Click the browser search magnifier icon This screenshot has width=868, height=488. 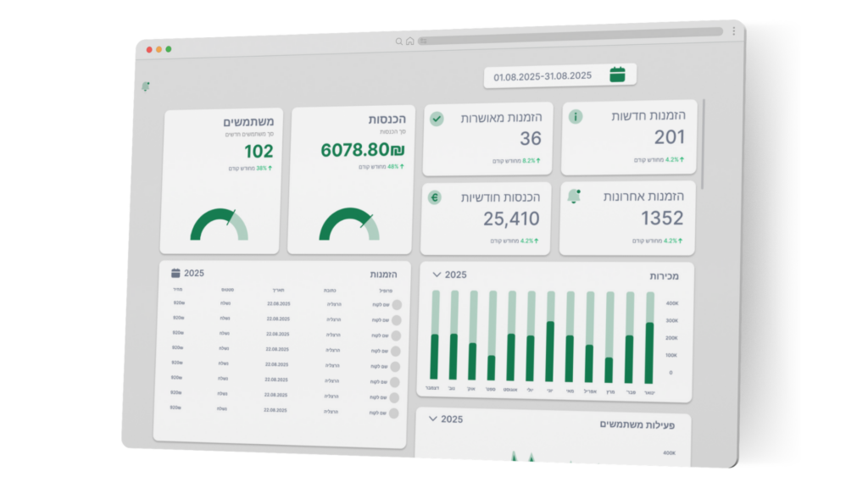tap(399, 41)
